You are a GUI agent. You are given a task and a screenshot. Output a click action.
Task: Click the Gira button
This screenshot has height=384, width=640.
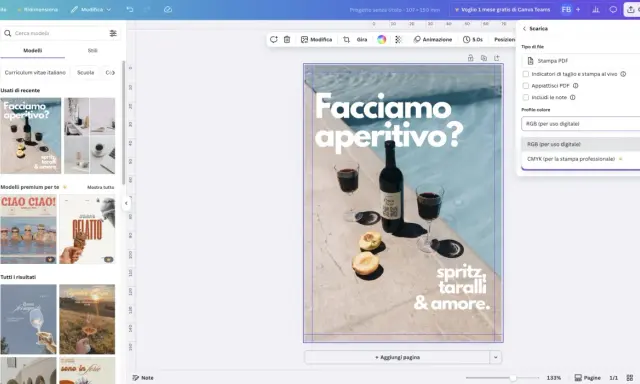tap(362, 40)
